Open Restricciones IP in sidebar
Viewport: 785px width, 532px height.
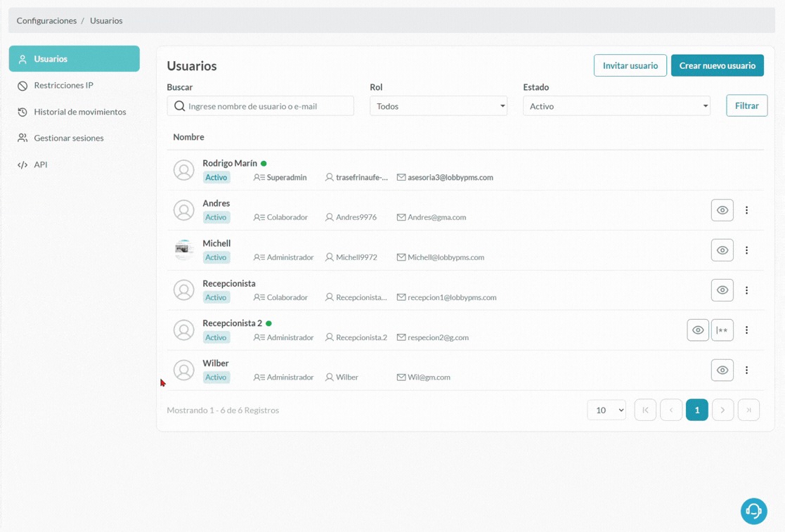pos(63,85)
